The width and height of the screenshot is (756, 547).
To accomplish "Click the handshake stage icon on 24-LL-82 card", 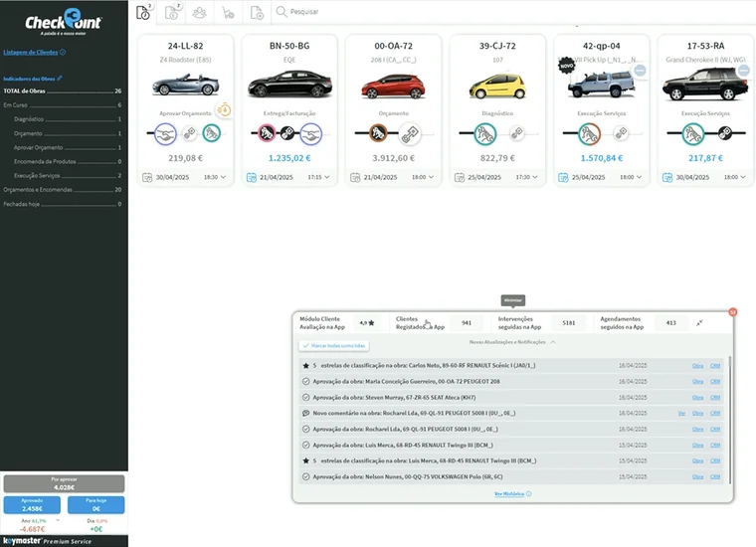I will pos(165,133).
